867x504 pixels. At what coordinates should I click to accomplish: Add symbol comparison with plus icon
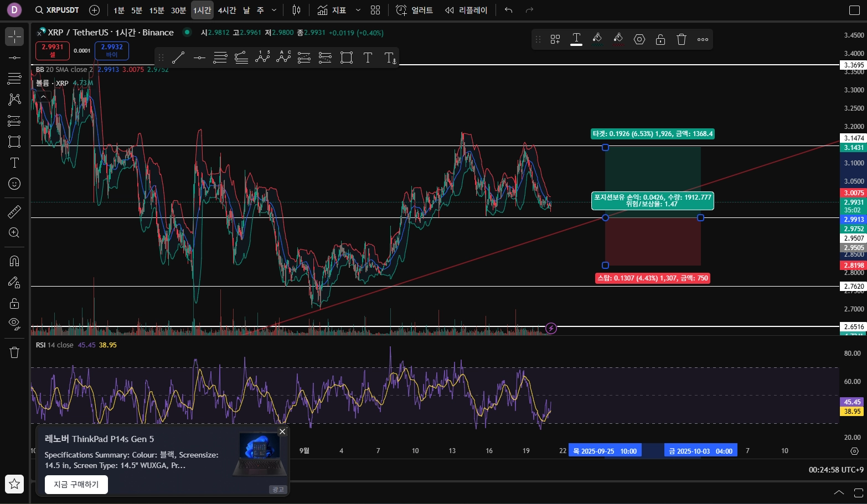click(94, 10)
